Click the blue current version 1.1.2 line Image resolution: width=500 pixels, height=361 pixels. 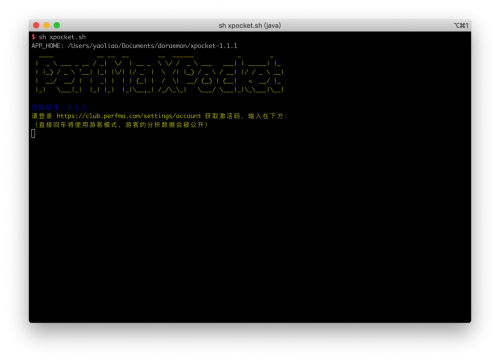tap(59, 107)
